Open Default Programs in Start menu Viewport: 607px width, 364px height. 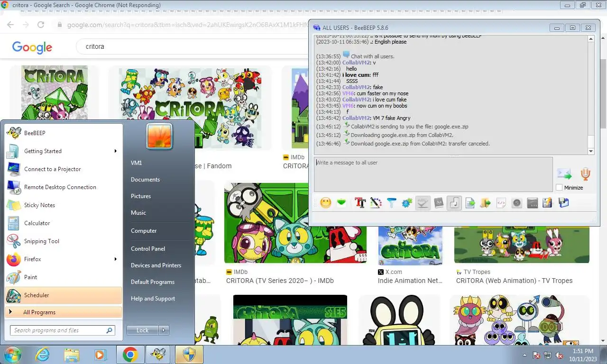[153, 282]
